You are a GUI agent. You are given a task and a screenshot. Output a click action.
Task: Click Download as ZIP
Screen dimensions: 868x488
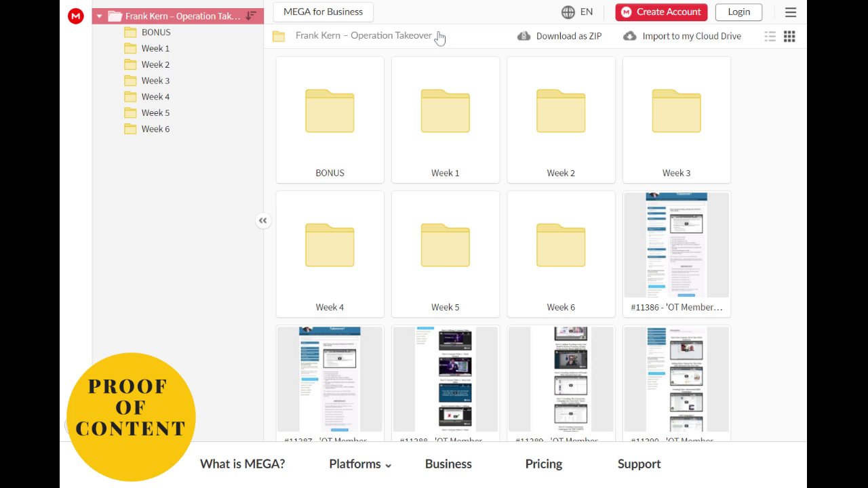pyautogui.click(x=568, y=36)
